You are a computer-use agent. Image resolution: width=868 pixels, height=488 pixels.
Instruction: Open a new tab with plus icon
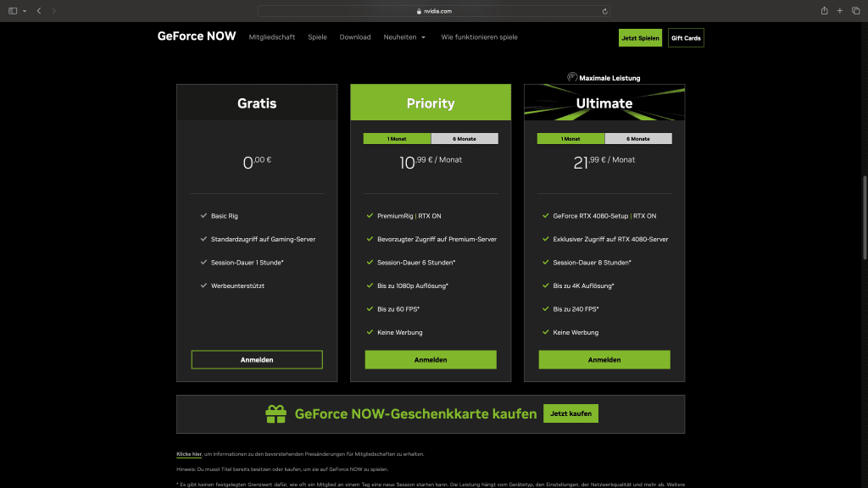(840, 11)
